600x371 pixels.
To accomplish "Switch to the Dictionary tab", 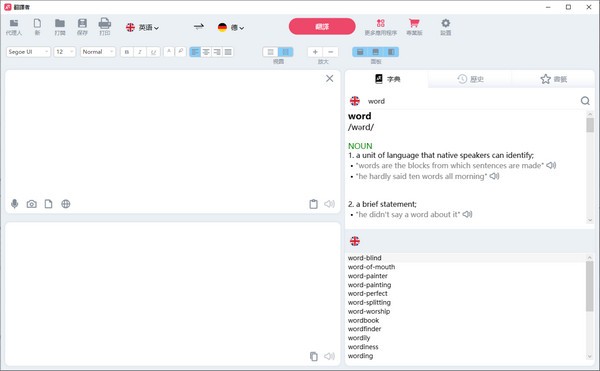I will (387, 79).
